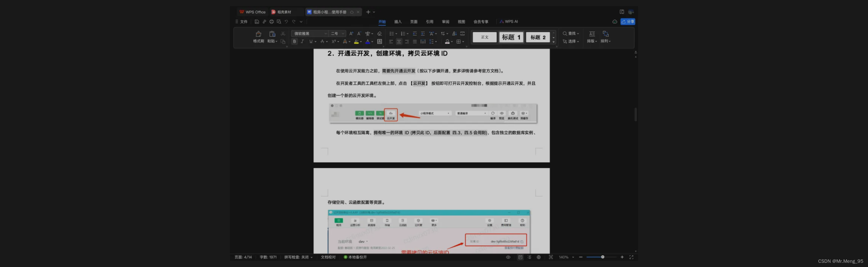Viewport: 868px width, 267px height.
Task: Open the font size dropdown (二号)
Action: click(343, 33)
